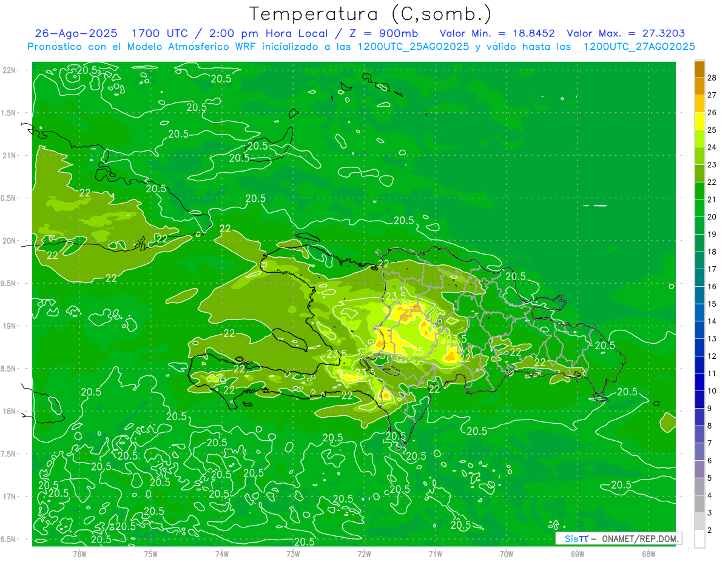The image size is (728, 562).
Task: Click "Valor Max. = 27.3203" text
Action: [x=625, y=33]
